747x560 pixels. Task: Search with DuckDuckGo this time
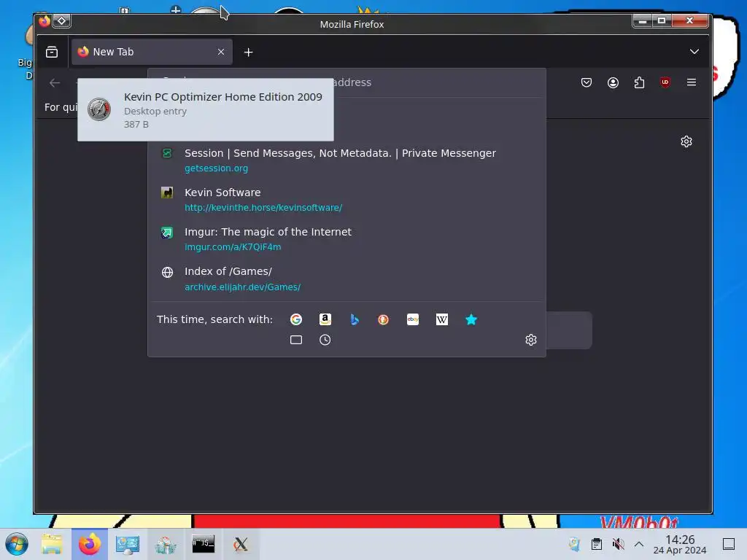click(384, 319)
